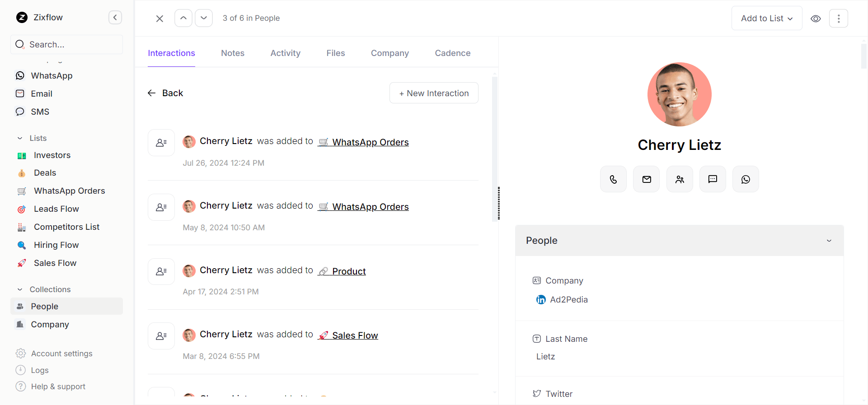Click the people group icon in profile
This screenshot has height=405, width=868.
coord(680,179)
